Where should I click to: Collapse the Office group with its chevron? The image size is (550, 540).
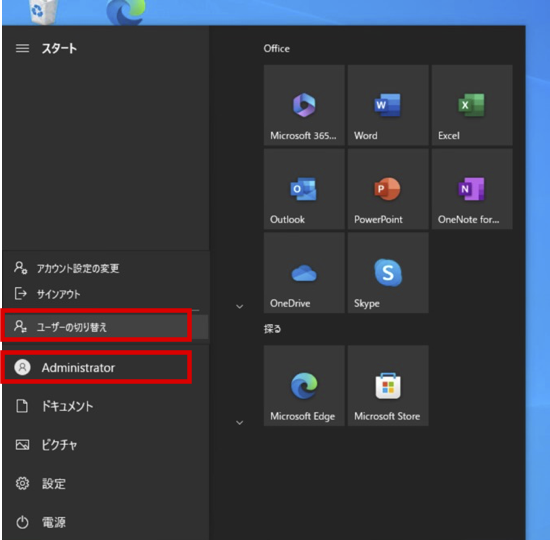click(240, 307)
